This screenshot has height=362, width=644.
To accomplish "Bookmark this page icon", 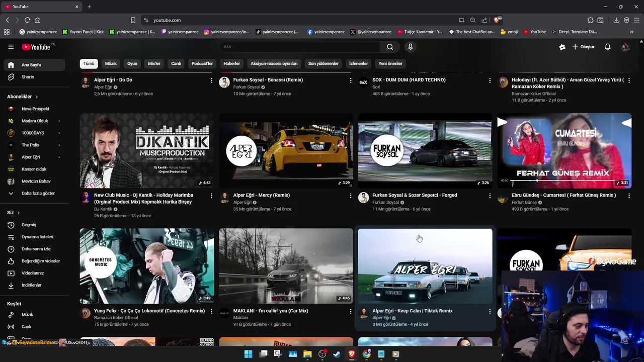I will coord(133,20).
